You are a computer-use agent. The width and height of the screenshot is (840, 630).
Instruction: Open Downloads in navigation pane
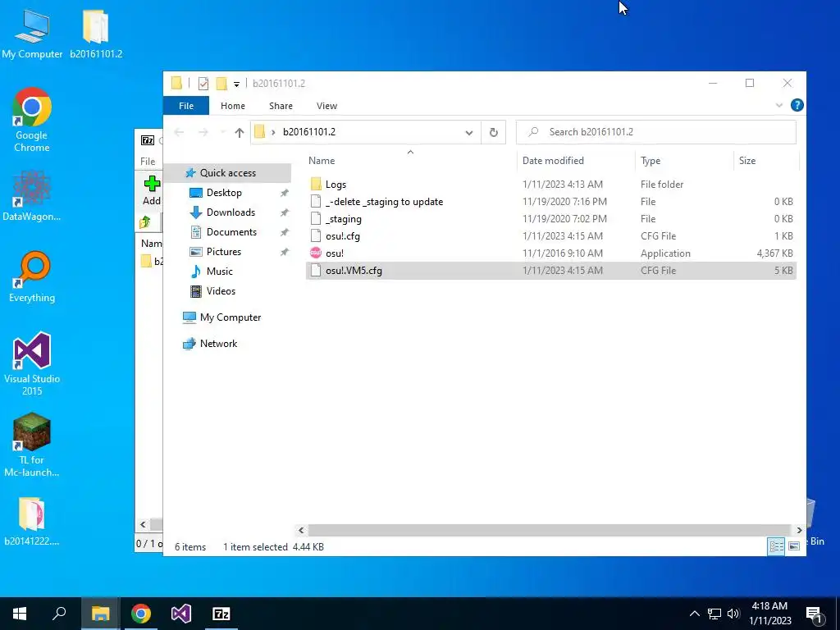[x=231, y=212]
